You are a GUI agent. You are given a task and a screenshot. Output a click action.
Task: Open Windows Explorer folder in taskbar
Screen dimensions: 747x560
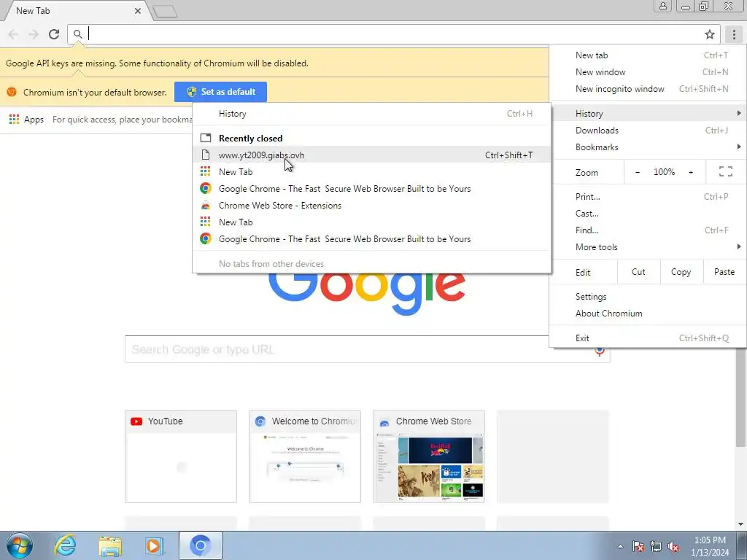click(110, 545)
